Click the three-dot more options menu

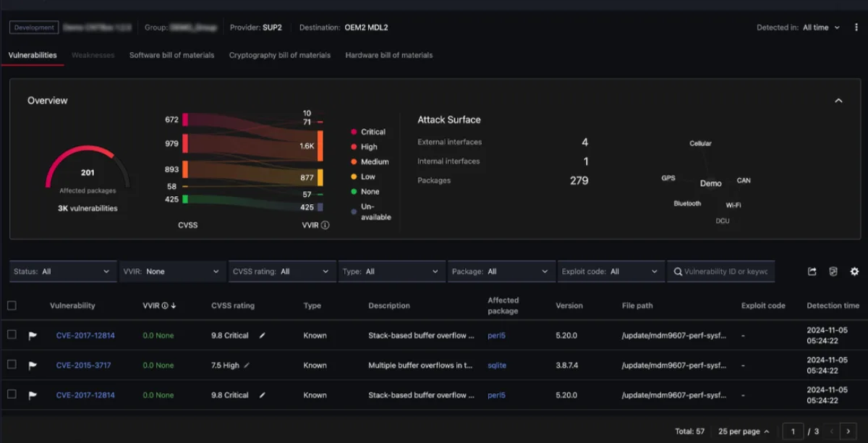pyautogui.click(x=856, y=28)
